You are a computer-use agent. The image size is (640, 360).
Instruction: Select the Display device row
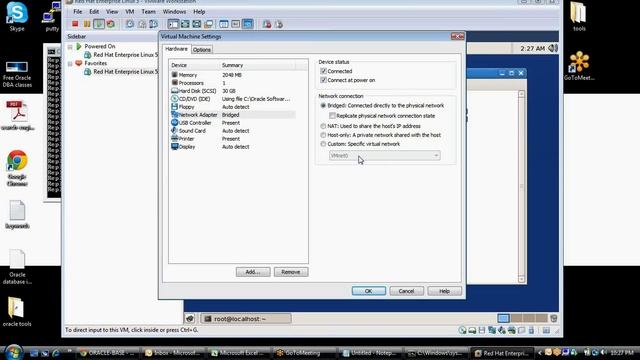233,147
